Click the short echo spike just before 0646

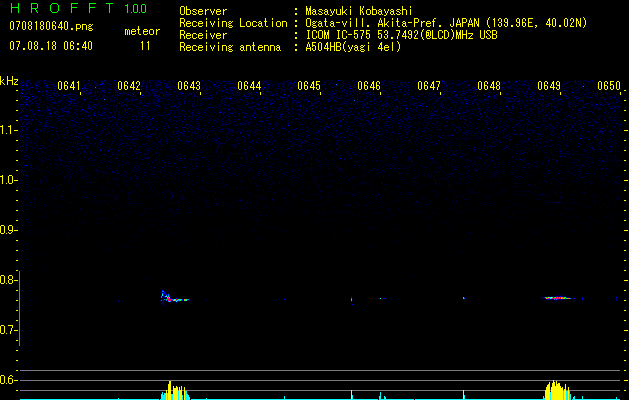[351, 299]
